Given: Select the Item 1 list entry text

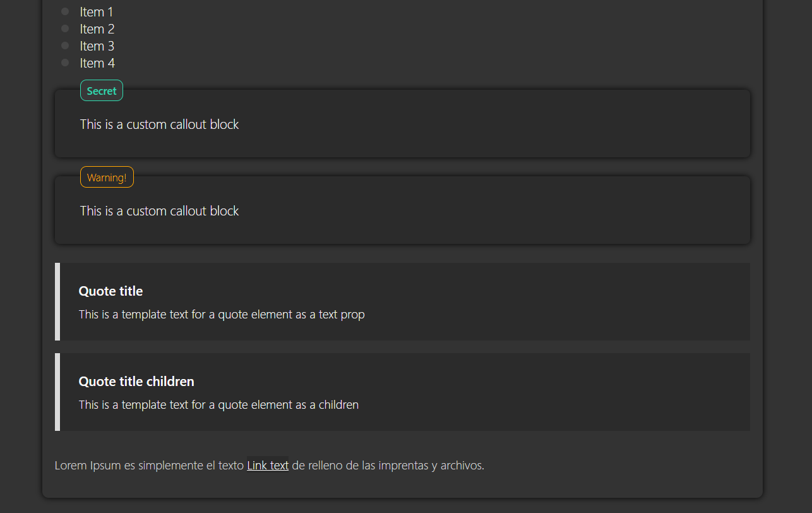Looking at the screenshot, I should click(97, 12).
